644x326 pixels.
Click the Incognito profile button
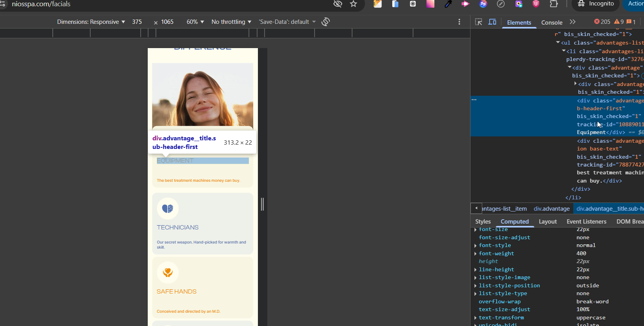click(x=596, y=4)
